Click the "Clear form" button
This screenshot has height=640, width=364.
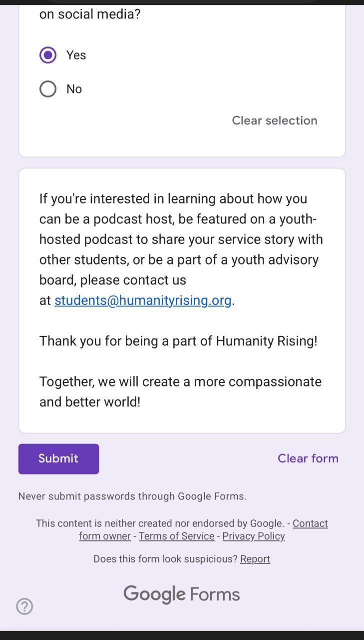[308, 458]
